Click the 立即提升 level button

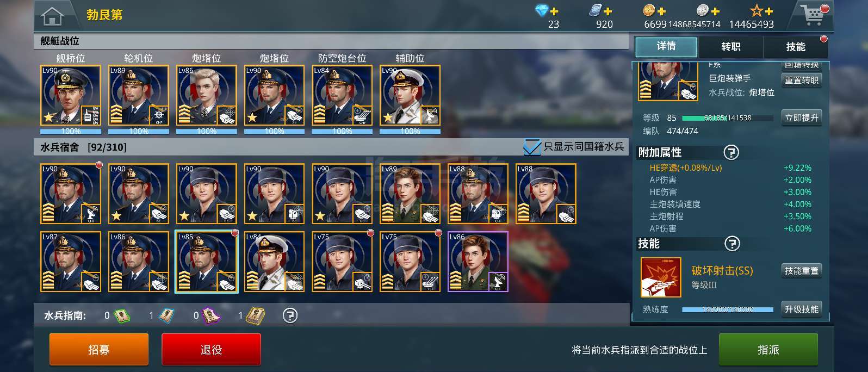point(802,118)
